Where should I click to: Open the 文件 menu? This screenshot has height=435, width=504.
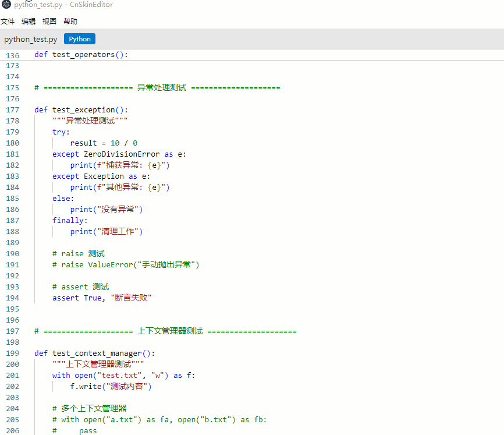[x=7, y=22]
